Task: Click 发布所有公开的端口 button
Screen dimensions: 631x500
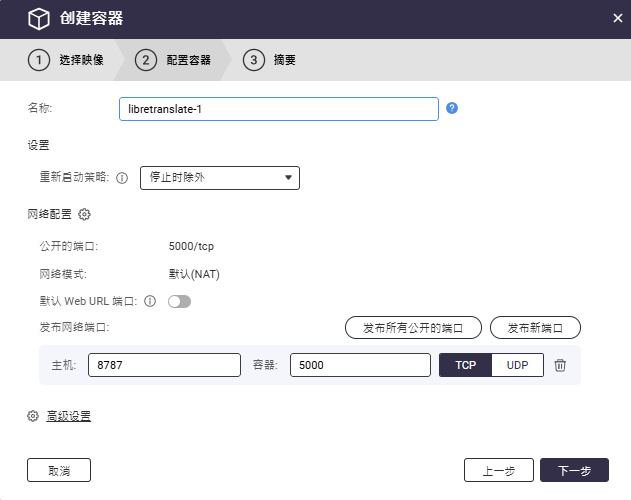Action: coord(413,327)
